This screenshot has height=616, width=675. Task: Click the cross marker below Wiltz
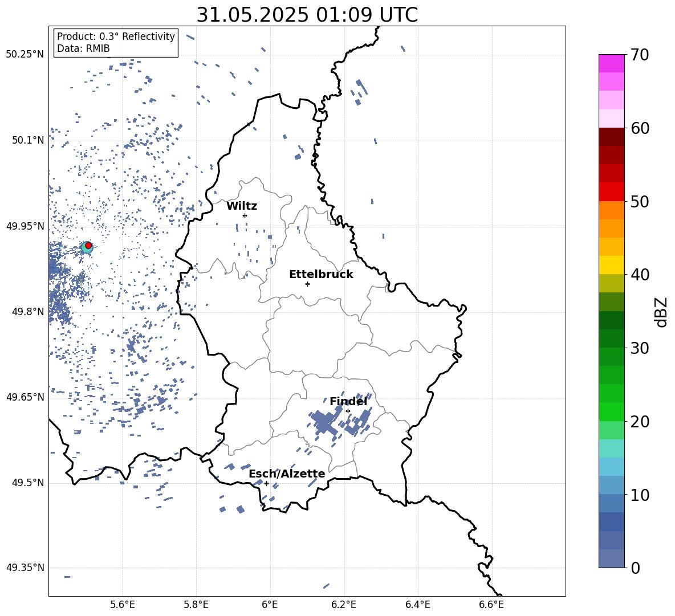click(245, 215)
